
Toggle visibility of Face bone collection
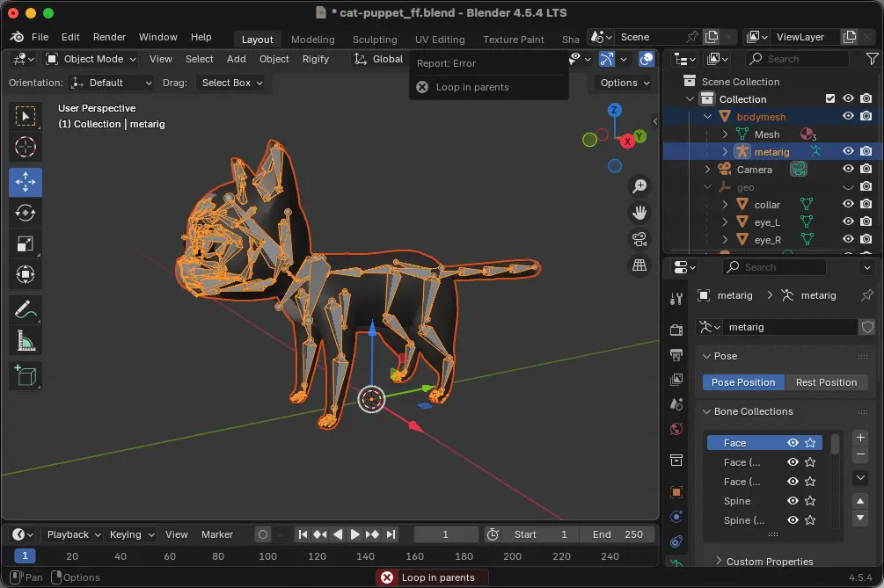793,443
